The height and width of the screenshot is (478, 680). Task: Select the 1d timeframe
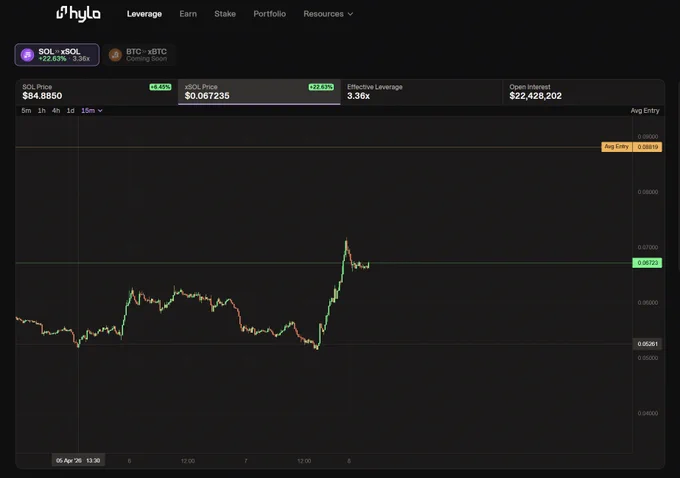[x=70, y=111]
